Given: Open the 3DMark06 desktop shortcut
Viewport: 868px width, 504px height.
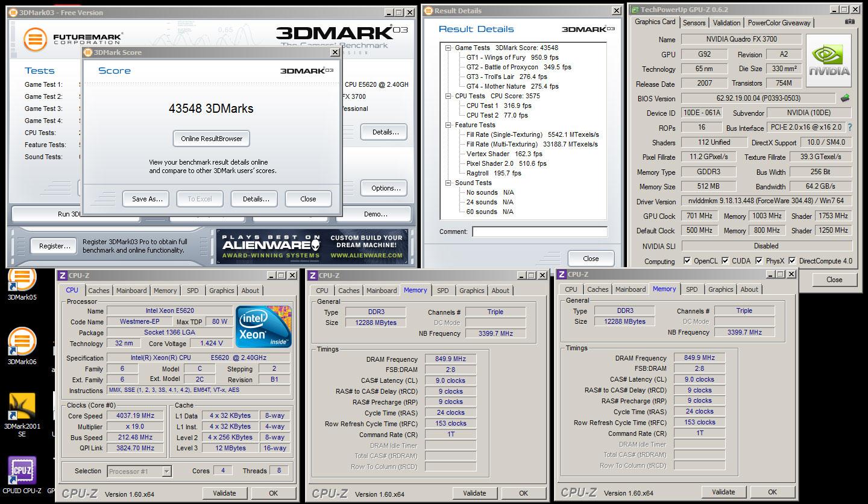Looking at the screenshot, I should [x=22, y=345].
